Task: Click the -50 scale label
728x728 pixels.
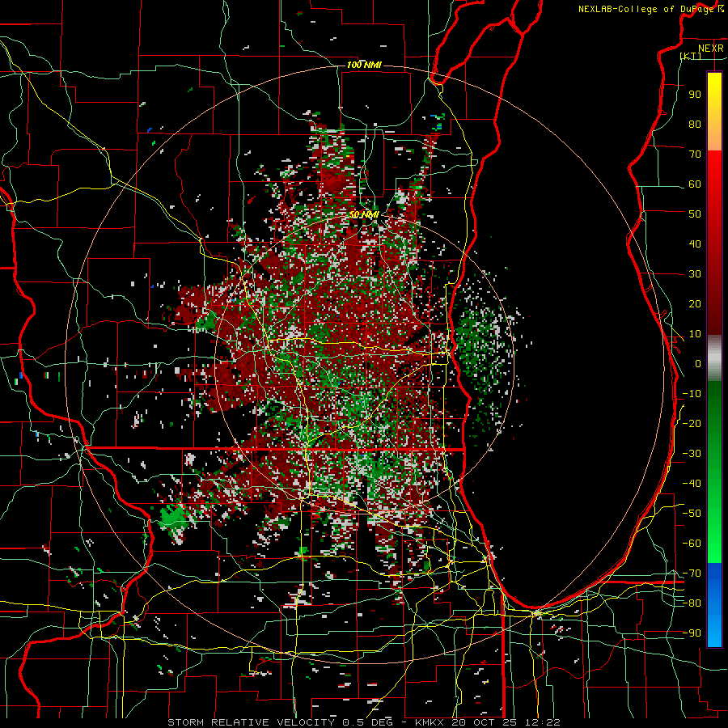Action: [692, 514]
